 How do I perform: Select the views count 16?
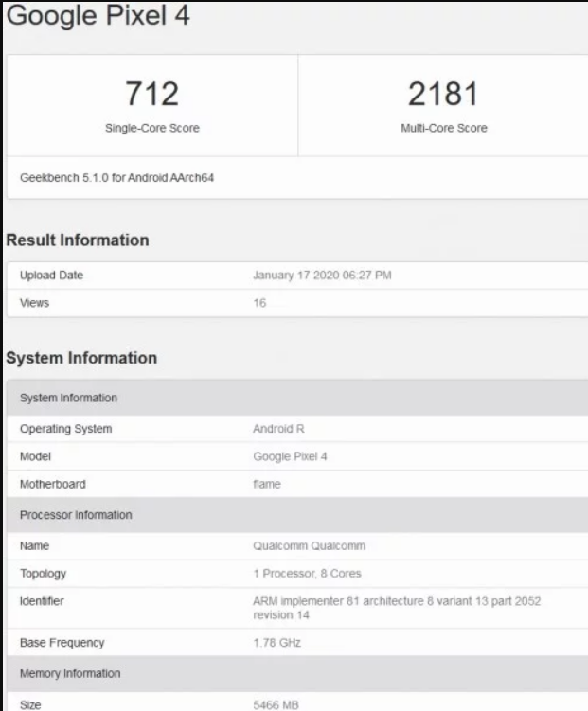pos(259,303)
